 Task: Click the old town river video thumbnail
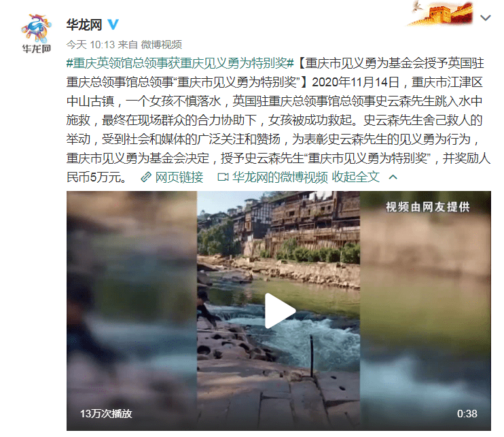[278, 311]
